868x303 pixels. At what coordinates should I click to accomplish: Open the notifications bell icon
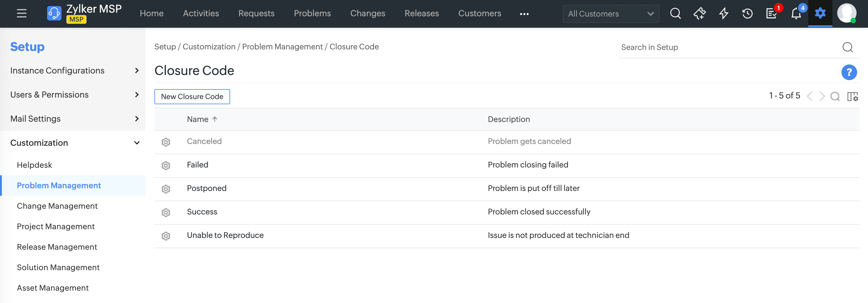pos(796,14)
